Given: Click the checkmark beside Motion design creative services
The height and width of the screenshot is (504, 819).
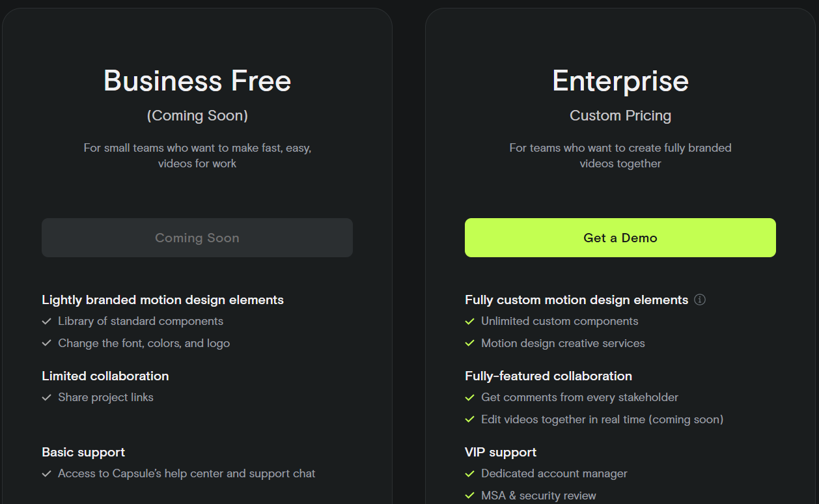Looking at the screenshot, I should (x=470, y=344).
